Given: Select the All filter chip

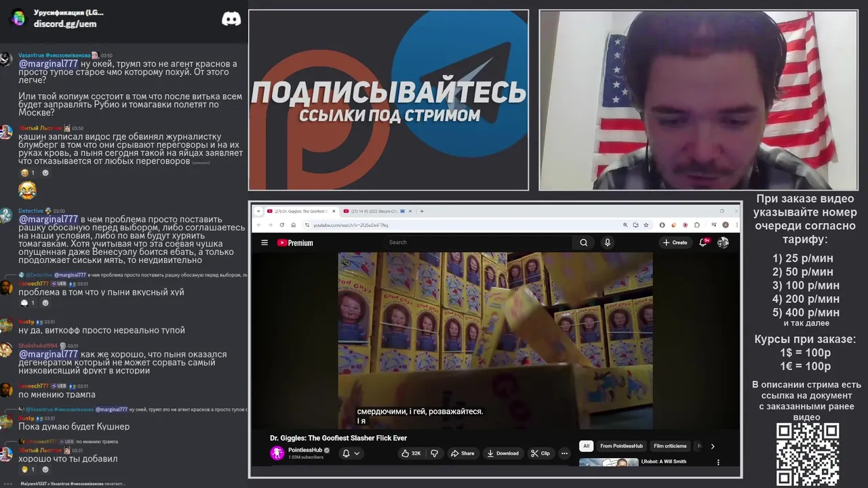Looking at the screenshot, I should pyautogui.click(x=586, y=446).
